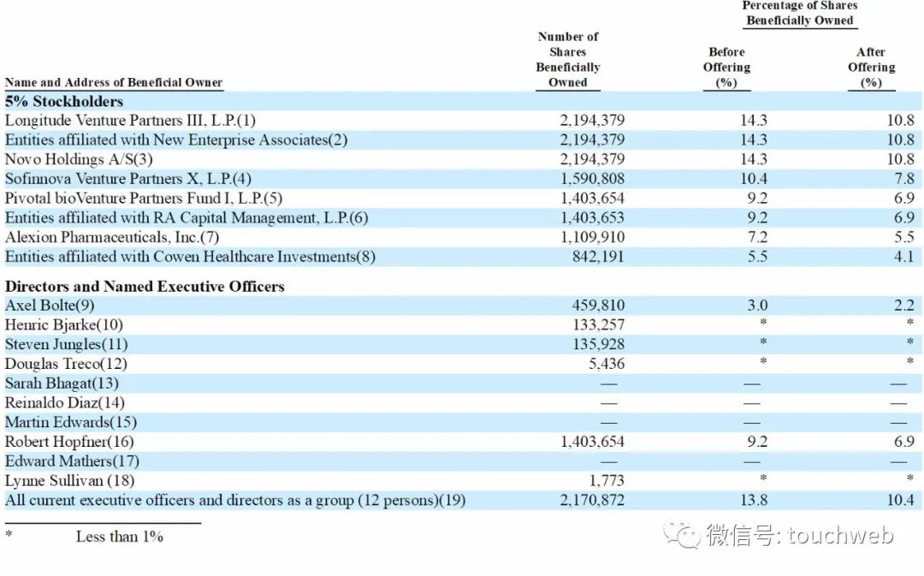Click the 10.4 before-offering value for Sofinnova
The width and height of the screenshot is (924, 576).
click(755, 179)
